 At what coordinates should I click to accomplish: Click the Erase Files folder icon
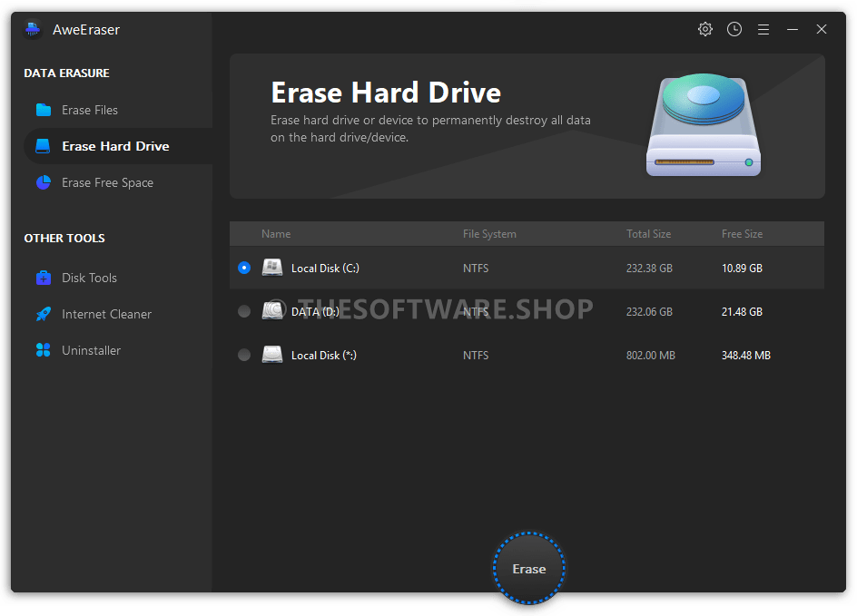point(44,110)
